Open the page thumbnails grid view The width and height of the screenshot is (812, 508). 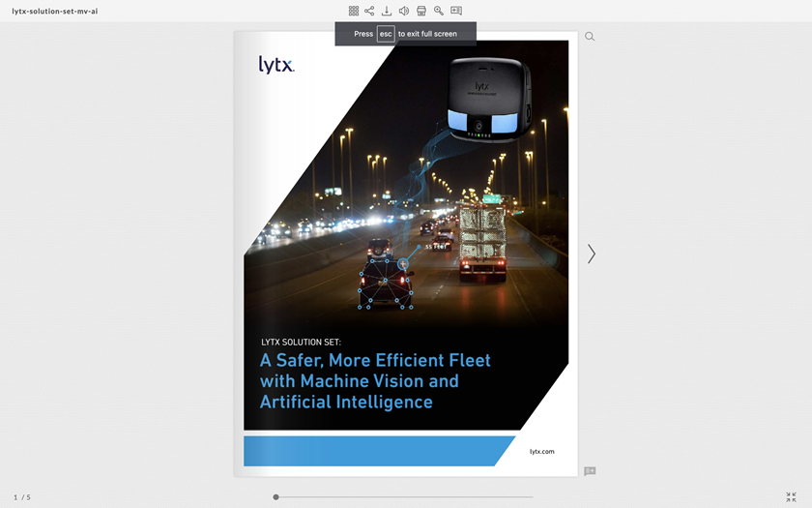(x=354, y=11)
